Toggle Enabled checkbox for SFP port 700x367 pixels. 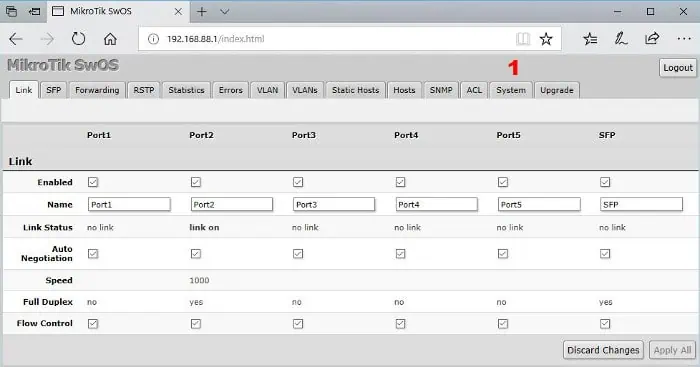(605, 182)
